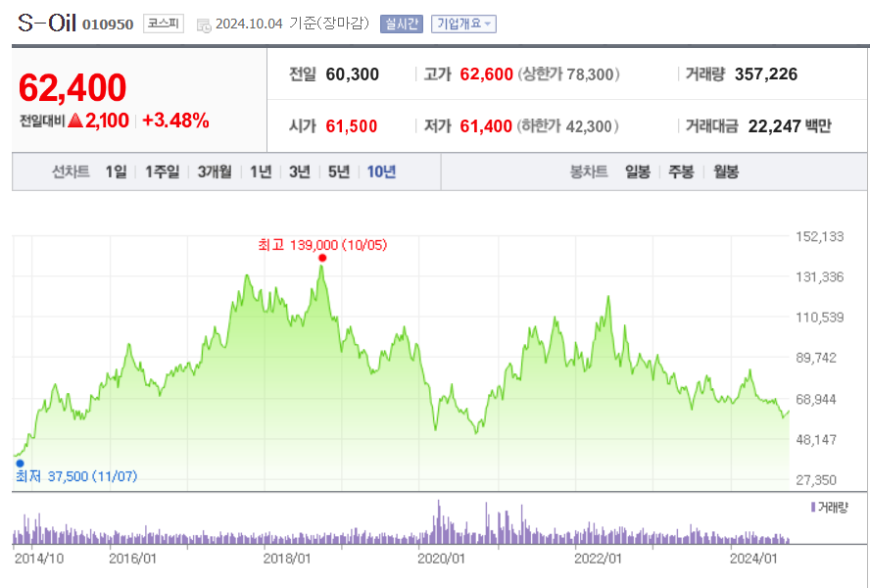The image size is (870, 588).
Task: Click the blue low-point marker on chart
Action: (x=20, y=464)
